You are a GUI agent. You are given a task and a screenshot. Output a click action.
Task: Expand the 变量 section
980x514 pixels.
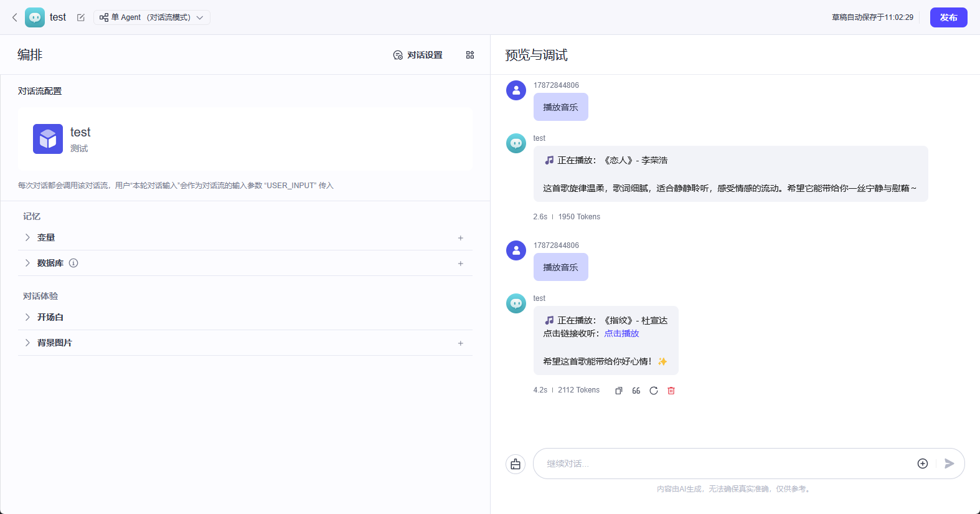coord(27,237)
